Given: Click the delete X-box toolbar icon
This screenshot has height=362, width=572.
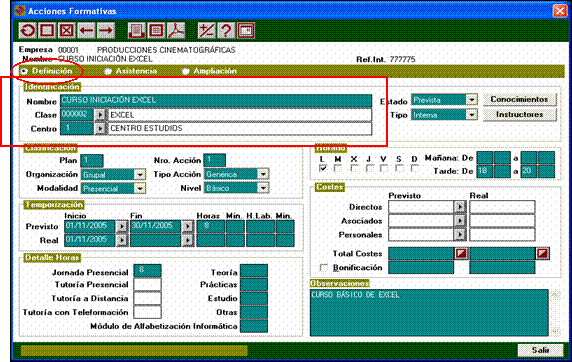Looking at the screenshot, I should [x=66, y=31].
